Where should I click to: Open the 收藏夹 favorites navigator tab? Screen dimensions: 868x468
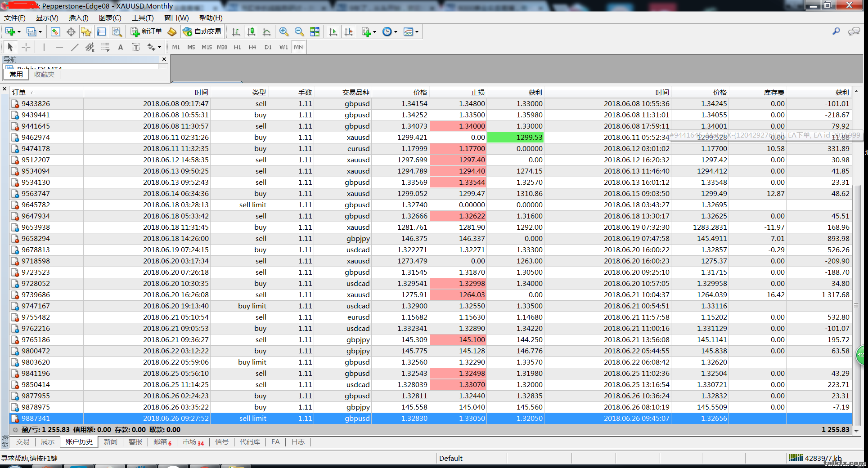tap(44, 75)
